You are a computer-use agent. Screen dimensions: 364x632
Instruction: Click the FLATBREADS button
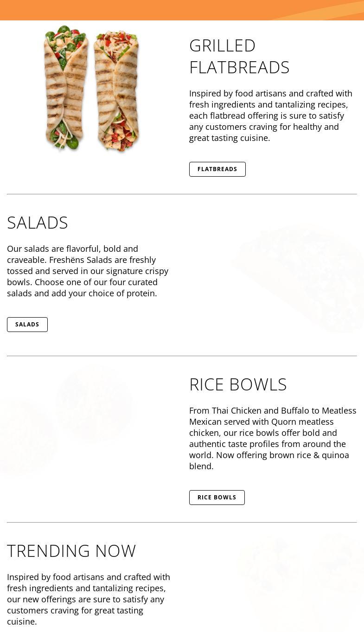[217, 169]
